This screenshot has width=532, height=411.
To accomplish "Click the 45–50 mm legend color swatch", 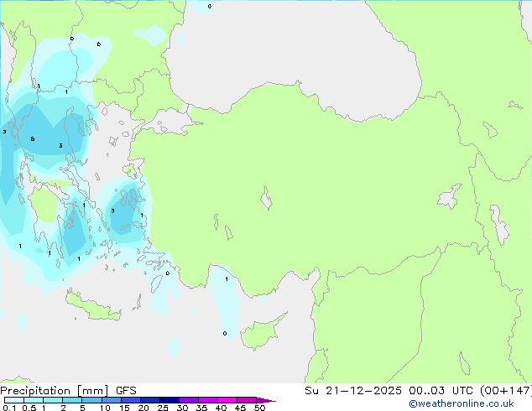I will point(247,400).
